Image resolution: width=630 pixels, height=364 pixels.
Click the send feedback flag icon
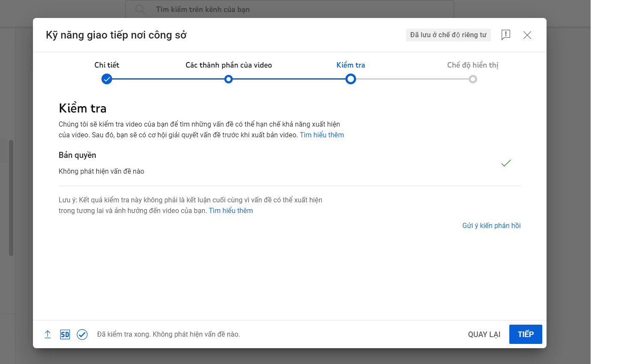pyautogui.click(x=505, y=35)
